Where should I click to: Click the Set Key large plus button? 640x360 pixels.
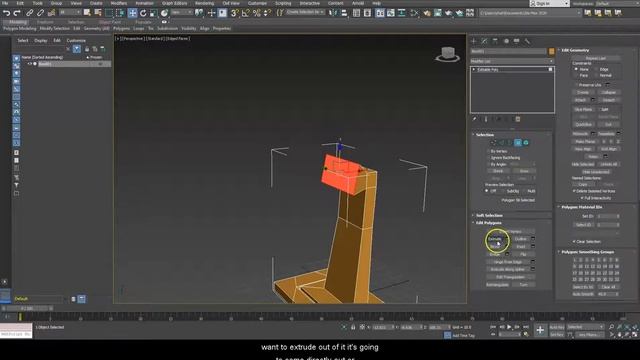(x=540, y=330)
